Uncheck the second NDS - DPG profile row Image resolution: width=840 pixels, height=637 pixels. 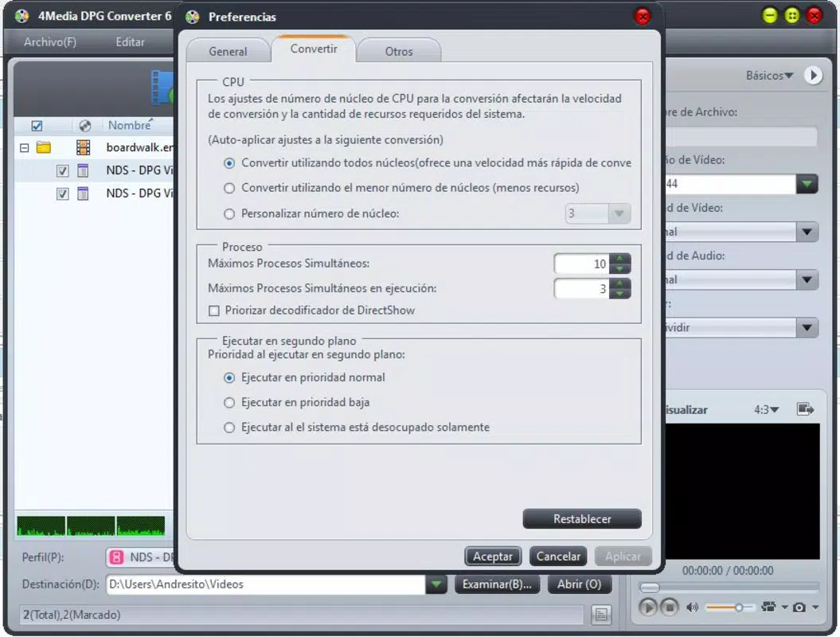[63, 194]
